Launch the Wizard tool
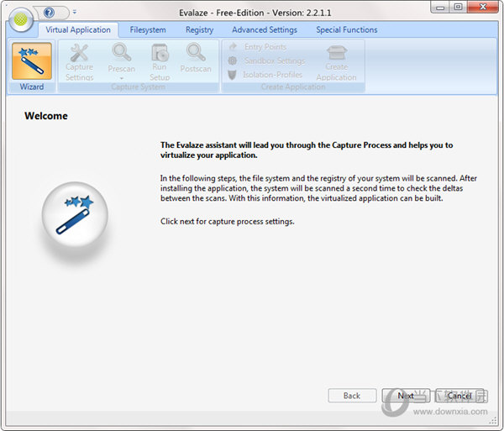This screenshot has width=504, height=431. click(32, 61)
